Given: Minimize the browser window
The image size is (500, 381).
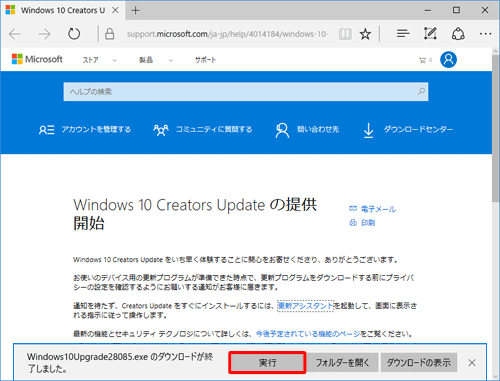Looking at the screenshot, I should click(x=428, y=11).
